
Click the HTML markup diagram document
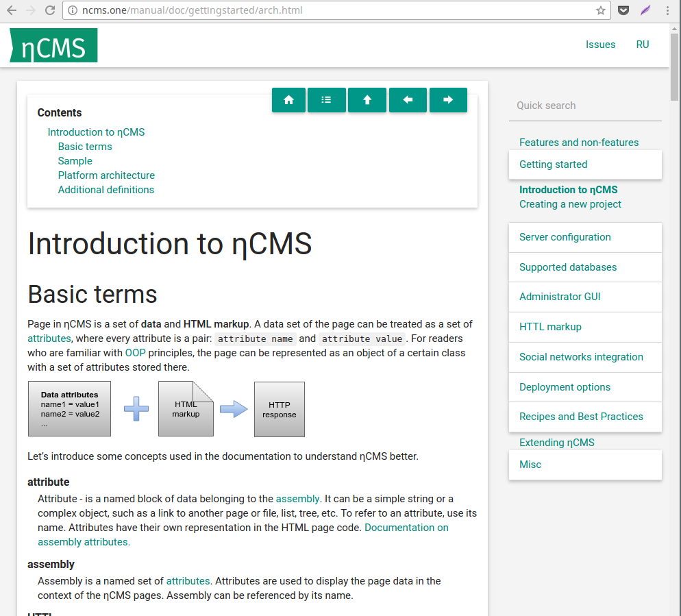click(186, 409)
